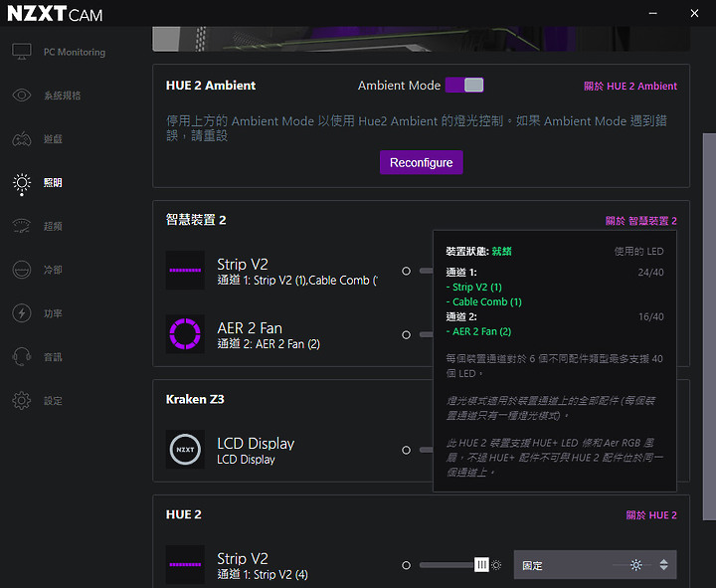Open gaming controller icon in sidebar

click(22, 139)
